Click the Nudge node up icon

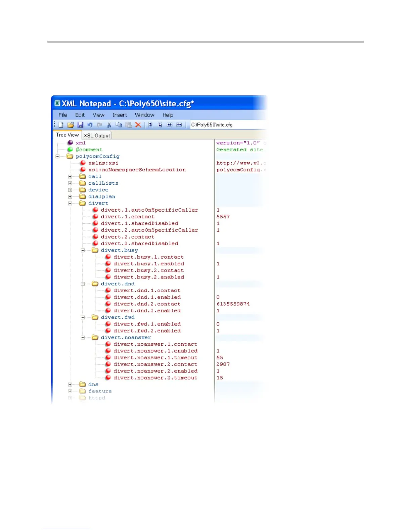pos(150,125)
